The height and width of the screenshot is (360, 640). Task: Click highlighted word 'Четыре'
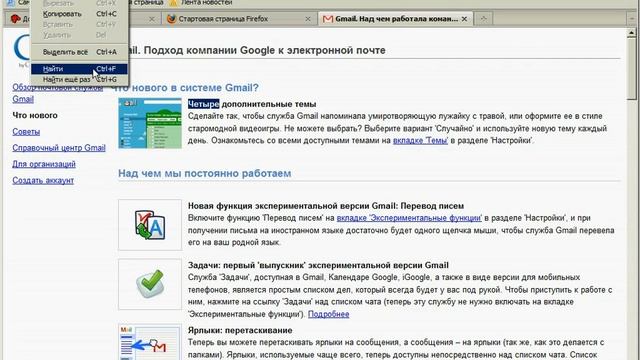pos(203,104)
